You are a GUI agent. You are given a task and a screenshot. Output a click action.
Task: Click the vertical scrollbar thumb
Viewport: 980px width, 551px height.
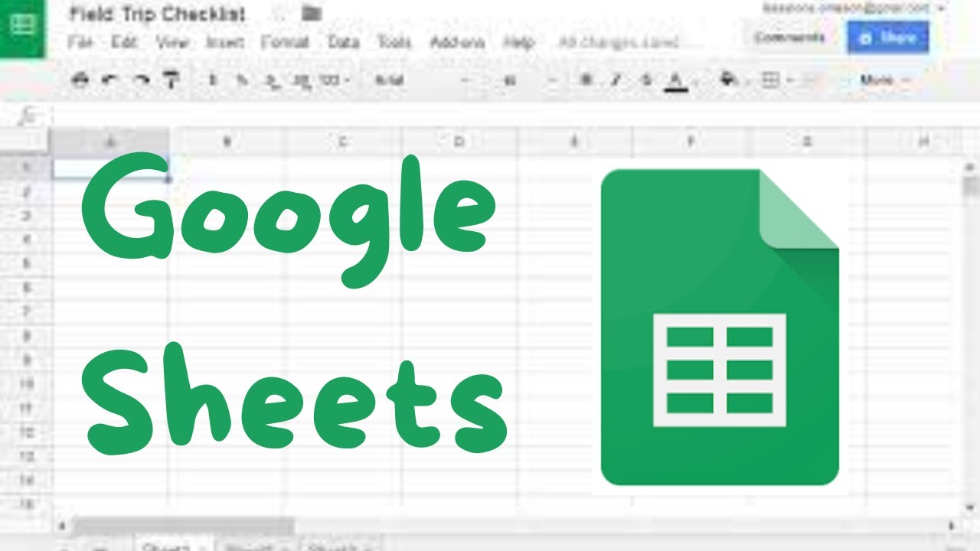[x=971, y=187]
